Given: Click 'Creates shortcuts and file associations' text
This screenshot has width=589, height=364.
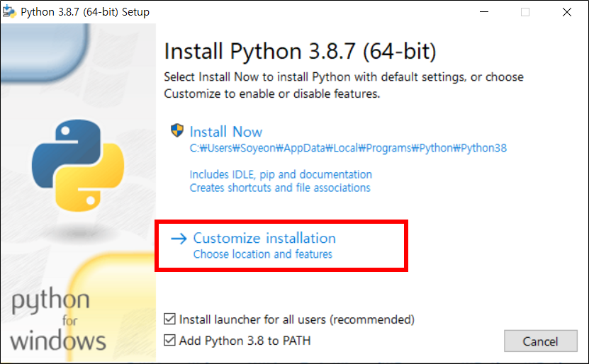Looking at the screenshot, I should pyautogui.click(x=280, y=188).
